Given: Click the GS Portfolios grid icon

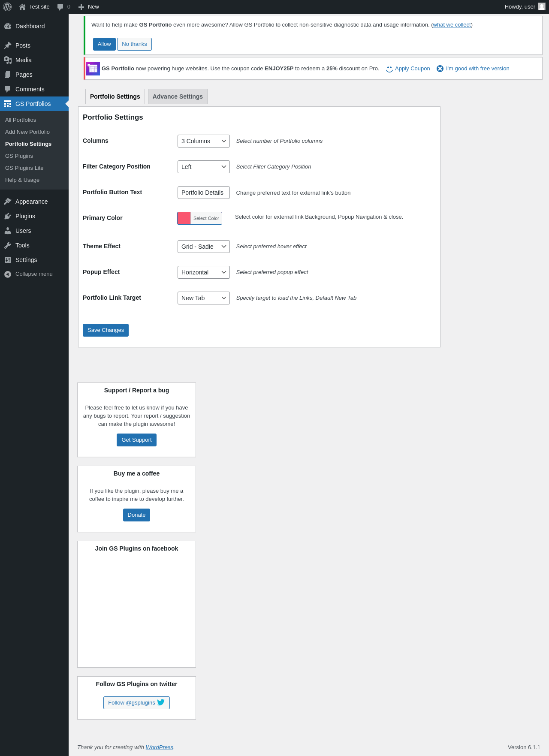Looking at the screenshot, I should (x=8, y=104).
